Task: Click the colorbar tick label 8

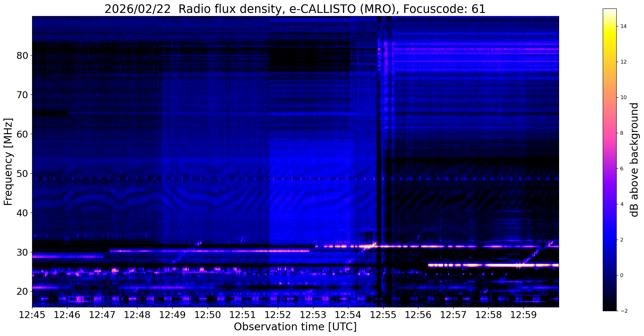Action: click(621, 133)
